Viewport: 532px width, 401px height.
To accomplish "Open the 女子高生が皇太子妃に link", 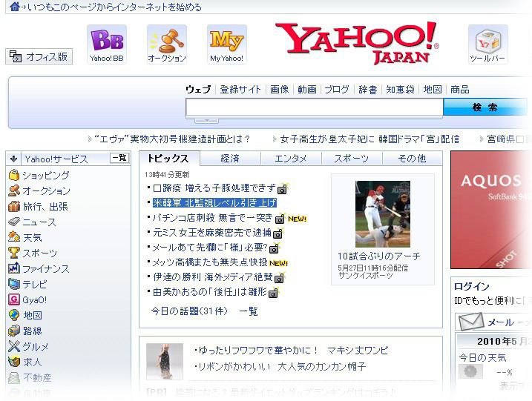I will pos(370,139).
